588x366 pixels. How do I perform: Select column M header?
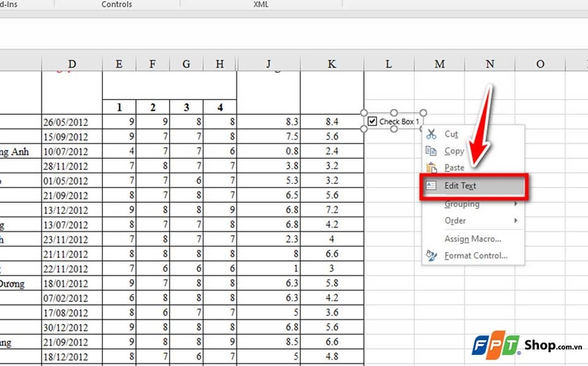[440, 64]
